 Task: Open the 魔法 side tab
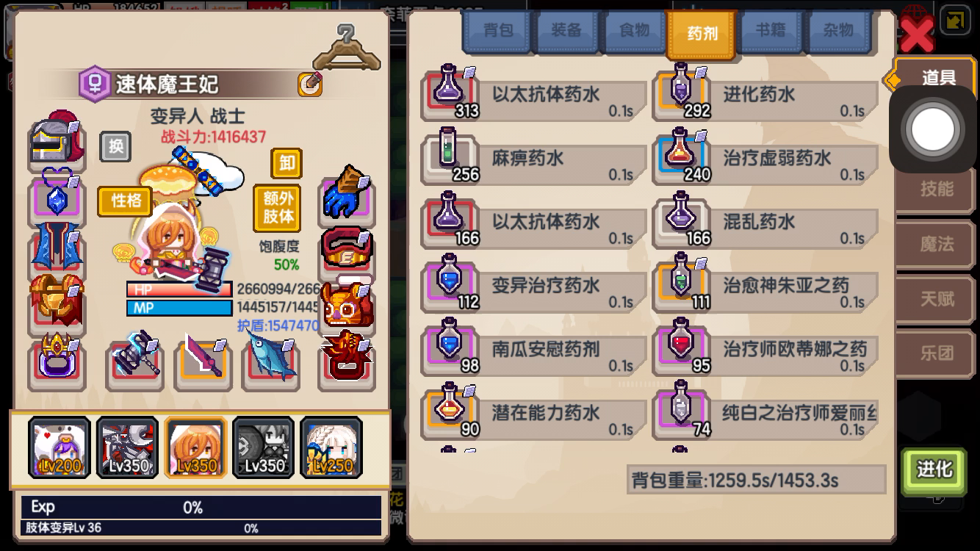[937, 244]
